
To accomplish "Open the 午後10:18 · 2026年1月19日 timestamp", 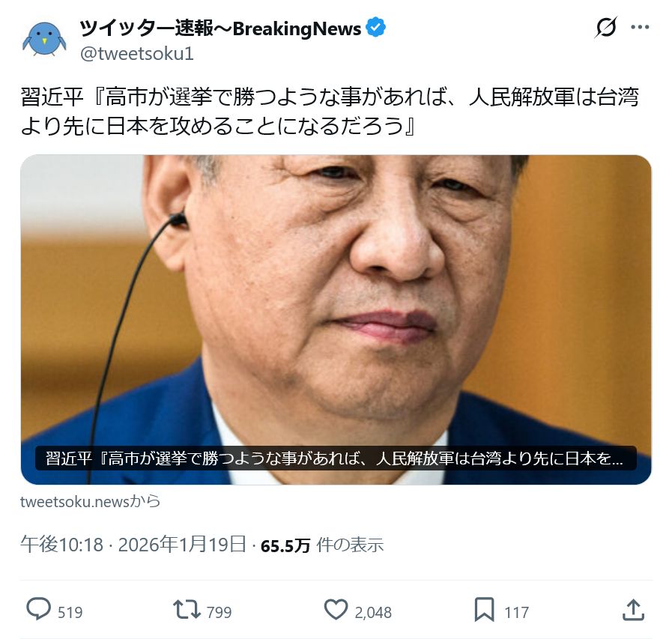I will 133,545.
